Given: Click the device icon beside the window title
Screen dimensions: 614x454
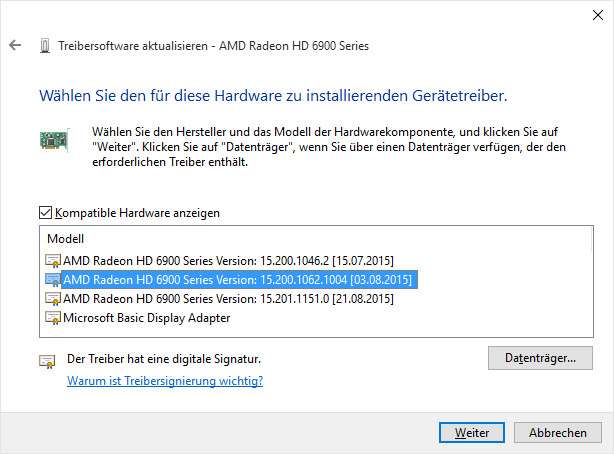Looking at the screenshot, I should [46, 45].
